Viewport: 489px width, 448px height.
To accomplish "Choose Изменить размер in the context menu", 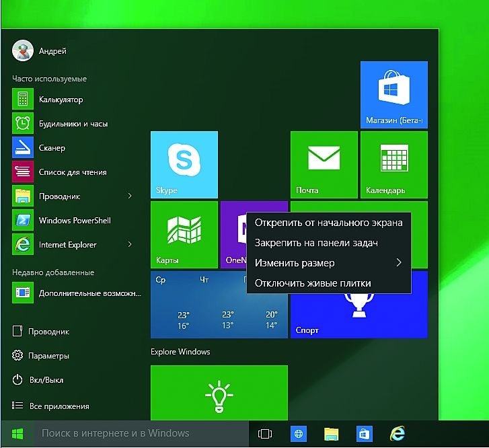I will pyautogui.click(x=329, y=263).
